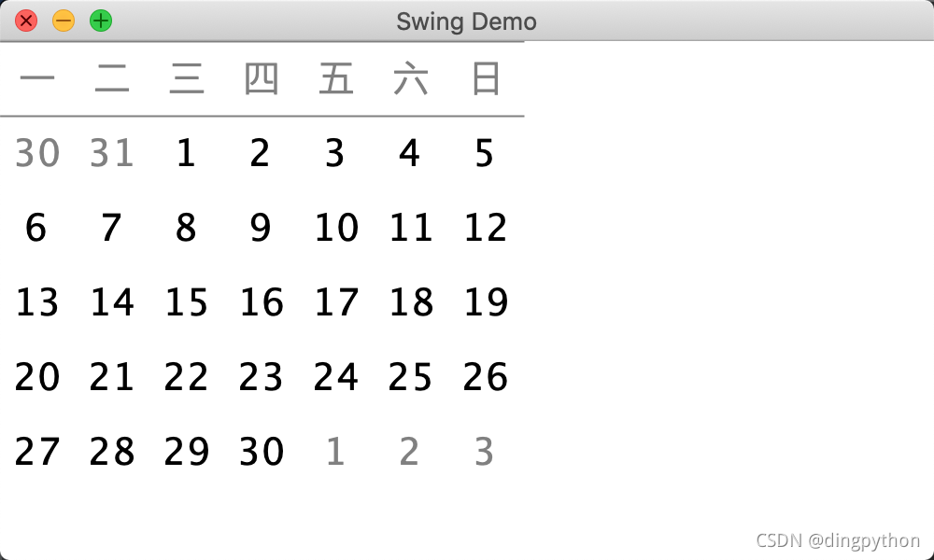The width and height of the screenshot is (934, 560).
Task: Select the 六 (Saturday) column header
Action: [411, 78]
